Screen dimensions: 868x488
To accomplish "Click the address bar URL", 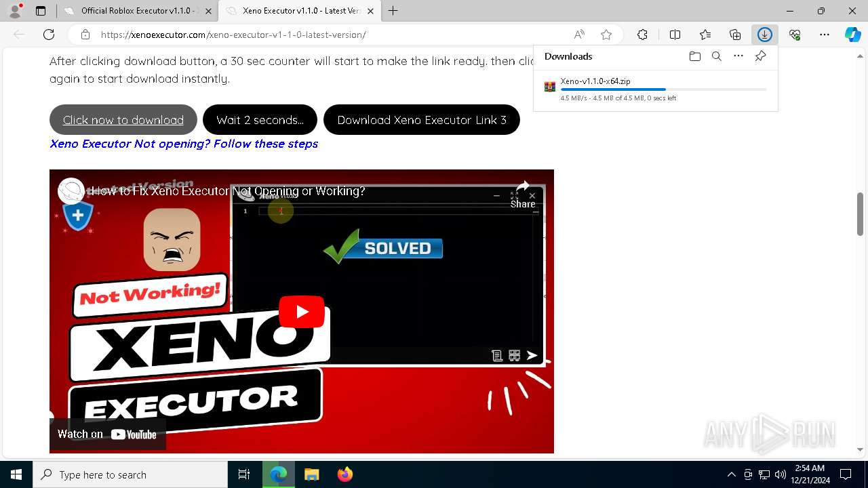I will (x=233, y=35).
